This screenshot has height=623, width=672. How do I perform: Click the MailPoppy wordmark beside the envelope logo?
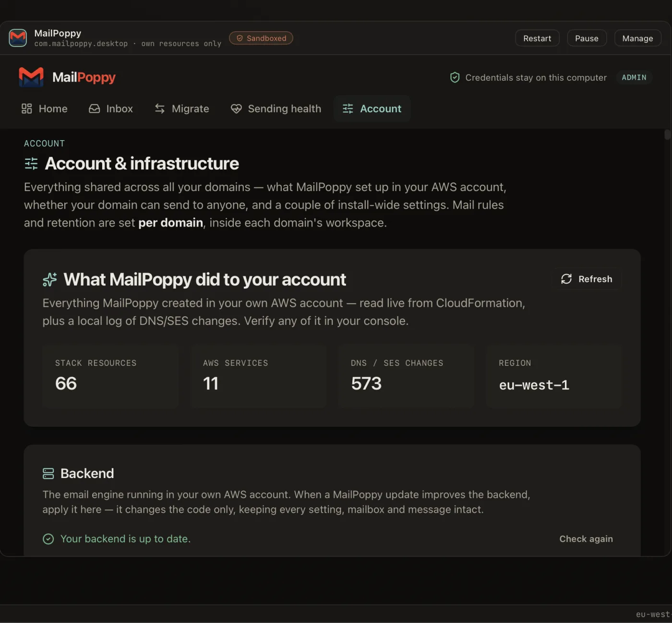pyautogui.click(x=84, y=77)
